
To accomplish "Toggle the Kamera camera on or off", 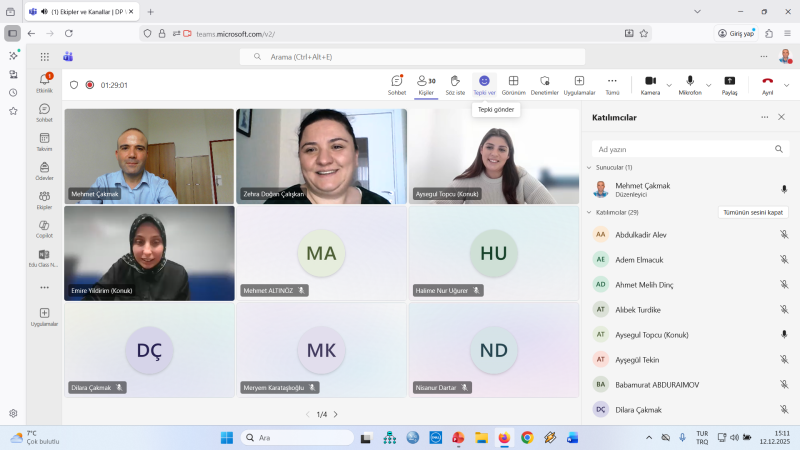I will tap(649, 82).
